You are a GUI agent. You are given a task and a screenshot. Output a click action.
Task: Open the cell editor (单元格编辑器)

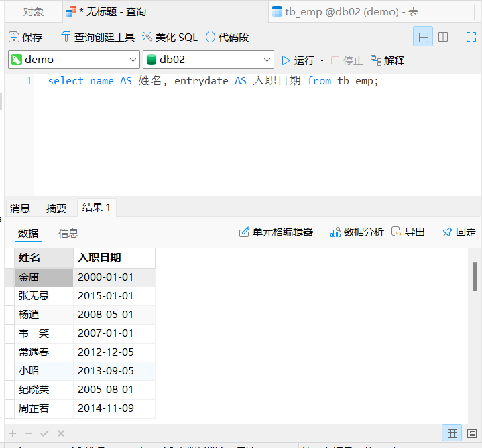point(276,232)
